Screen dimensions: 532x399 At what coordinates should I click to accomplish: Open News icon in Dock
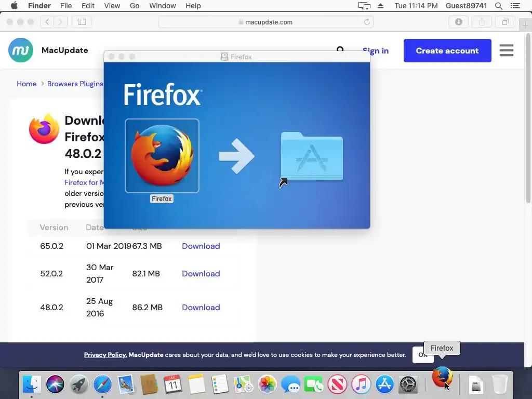point(337,384)
